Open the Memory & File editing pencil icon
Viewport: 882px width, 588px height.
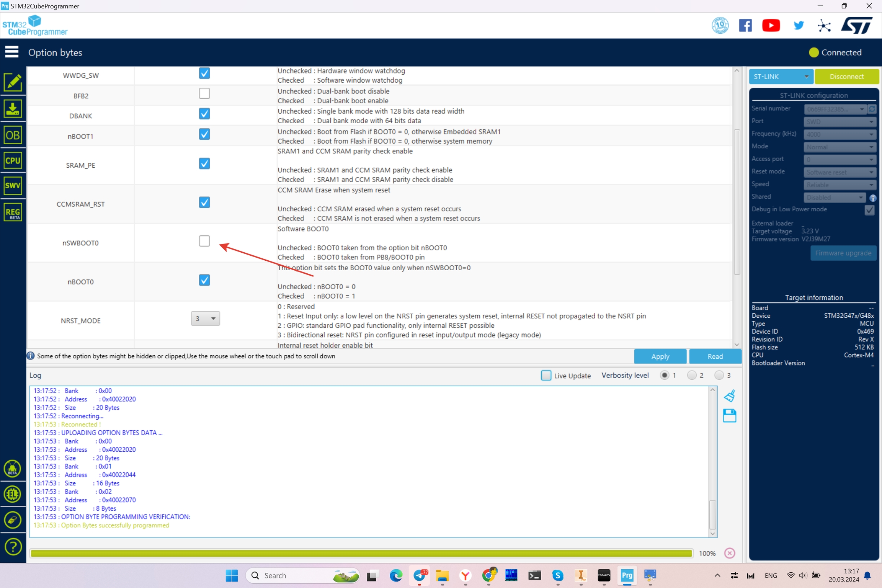coord(13,82)
